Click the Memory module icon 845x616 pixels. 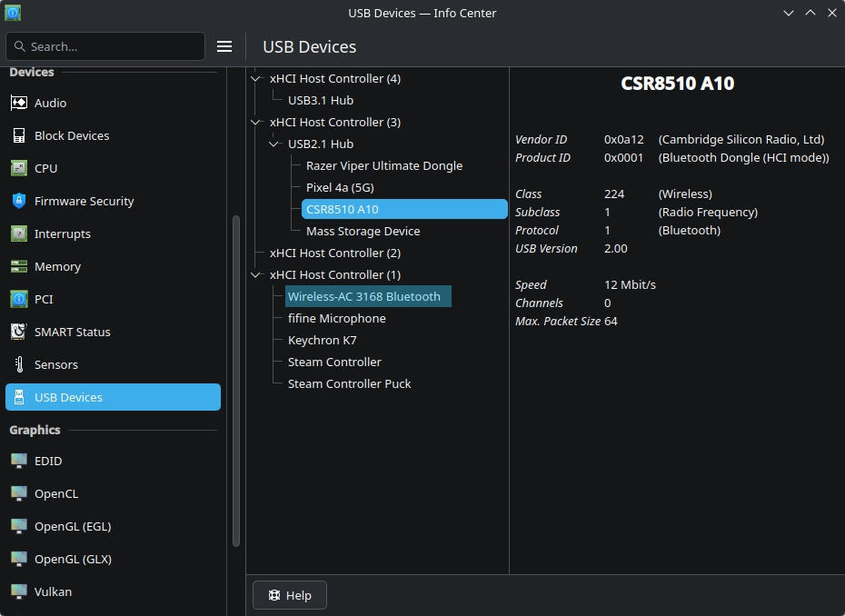pyautogui.click(x=19, y=266)
